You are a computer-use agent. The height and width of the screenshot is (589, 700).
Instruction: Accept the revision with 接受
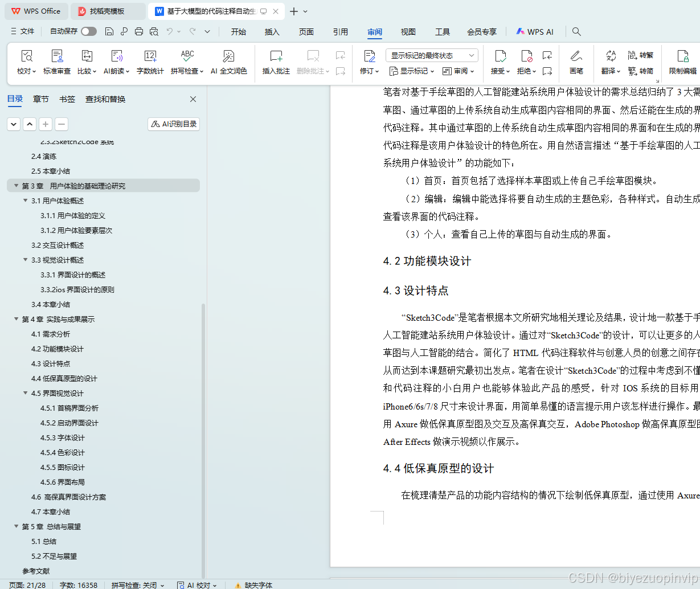click(499, 62)
